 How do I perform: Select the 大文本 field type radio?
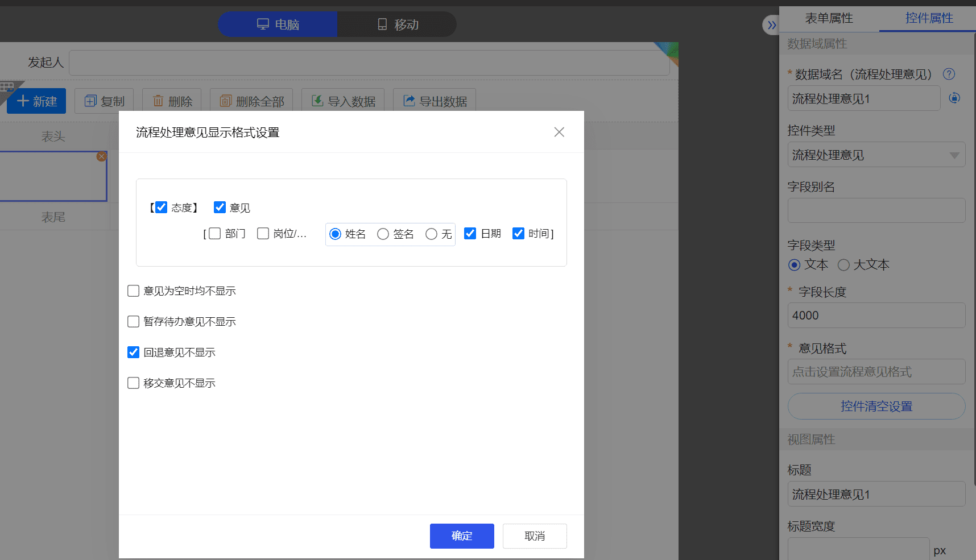(843, 265)
